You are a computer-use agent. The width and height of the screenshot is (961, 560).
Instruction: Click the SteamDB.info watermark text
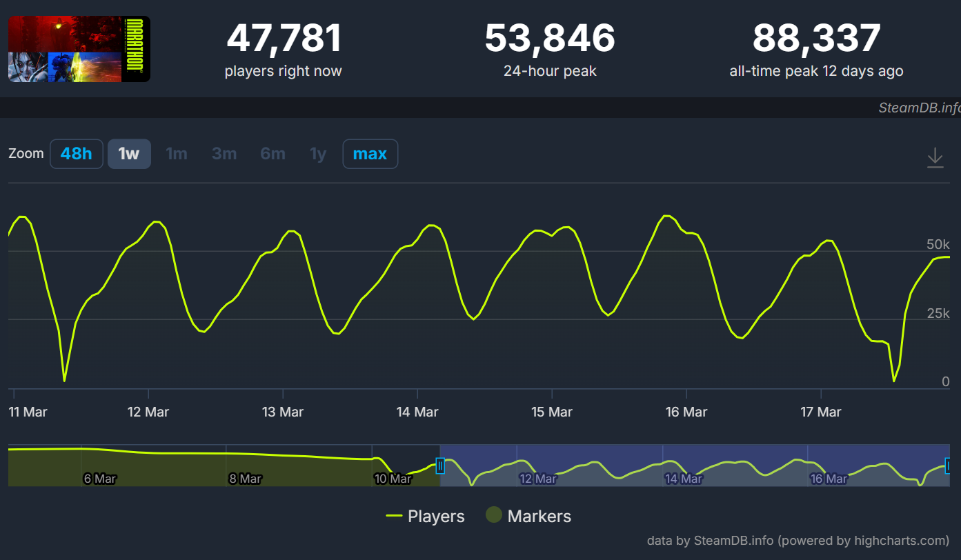(x=918, y=108)
